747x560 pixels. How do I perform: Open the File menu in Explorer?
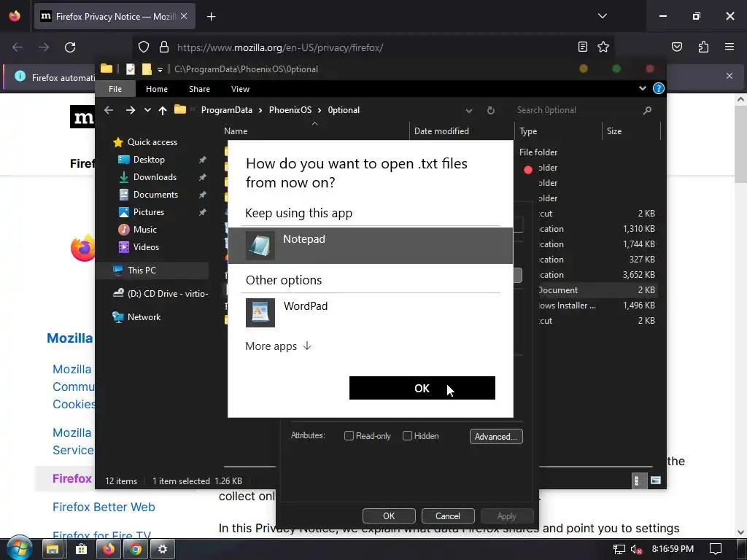115,89
